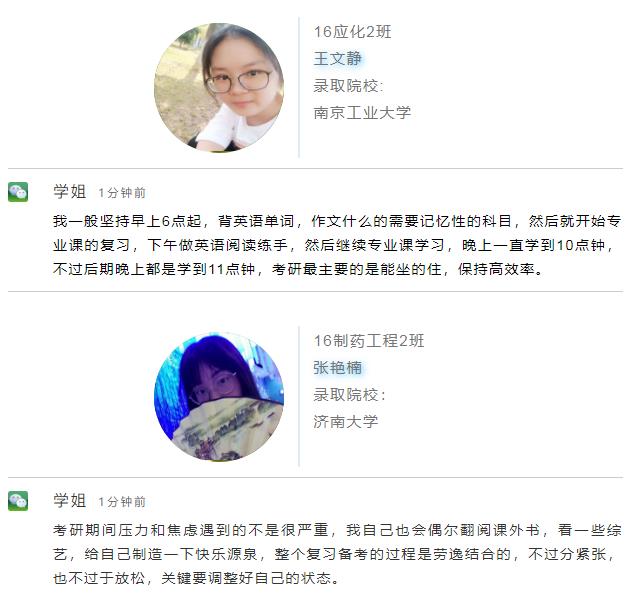
Task: Click the comment starting 考研期间压力和焦虑
Action: pyautogui.click(x=337, y=554)
